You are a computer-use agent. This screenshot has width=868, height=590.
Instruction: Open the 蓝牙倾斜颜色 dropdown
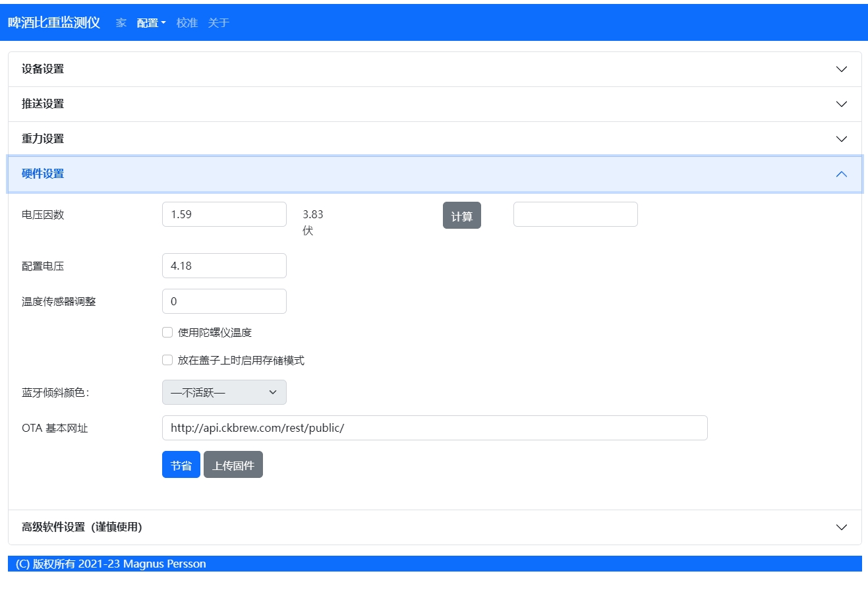click(224, 392)
